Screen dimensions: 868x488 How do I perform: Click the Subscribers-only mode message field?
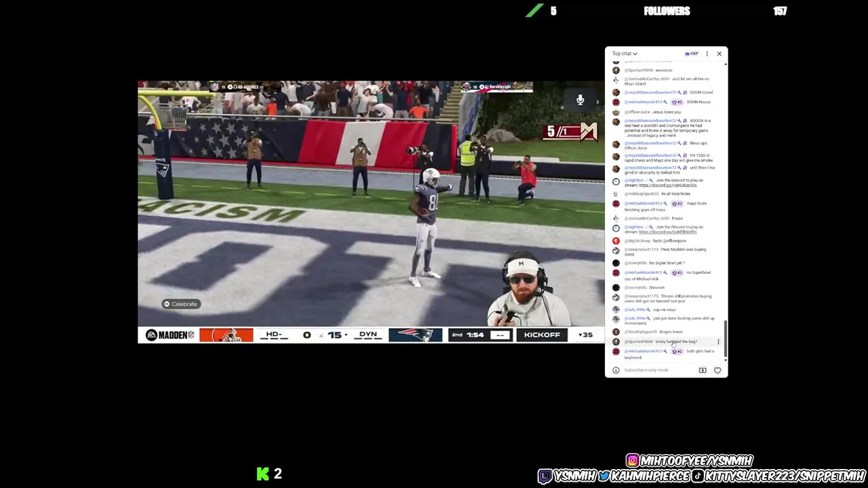tap(646, 370)
